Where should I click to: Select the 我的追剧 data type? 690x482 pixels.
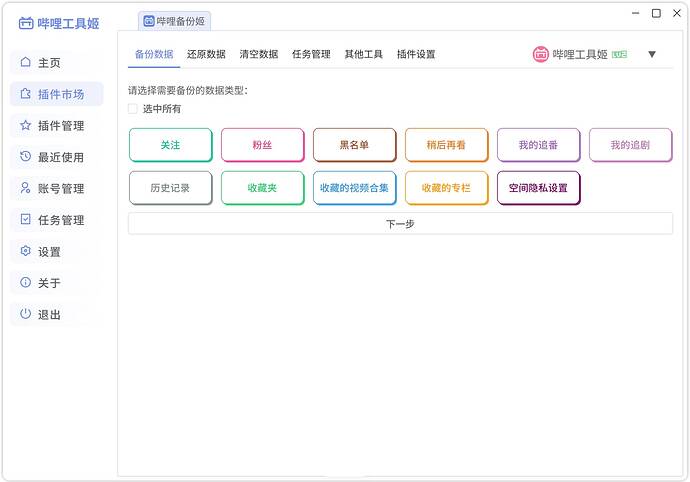point(631,145)
